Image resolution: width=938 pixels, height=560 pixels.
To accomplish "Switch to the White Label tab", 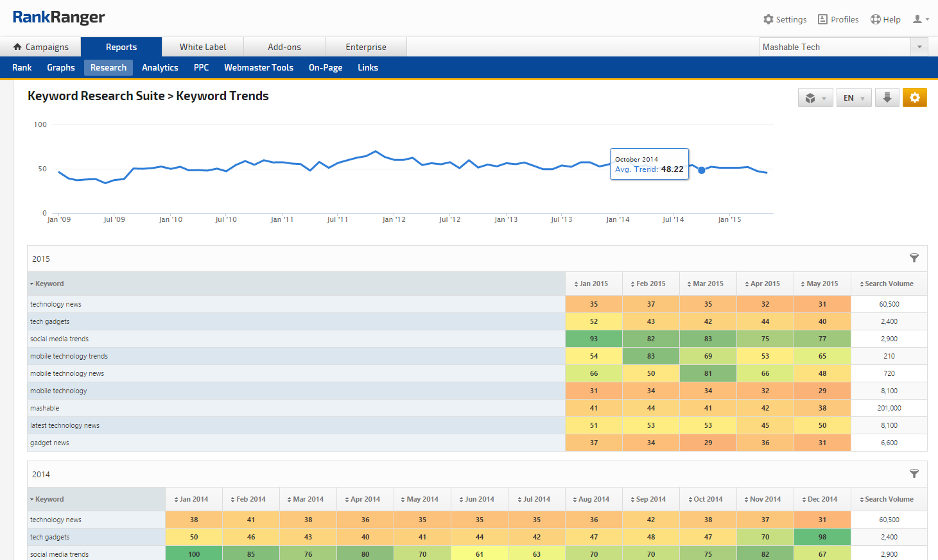I will click(203, 47).
